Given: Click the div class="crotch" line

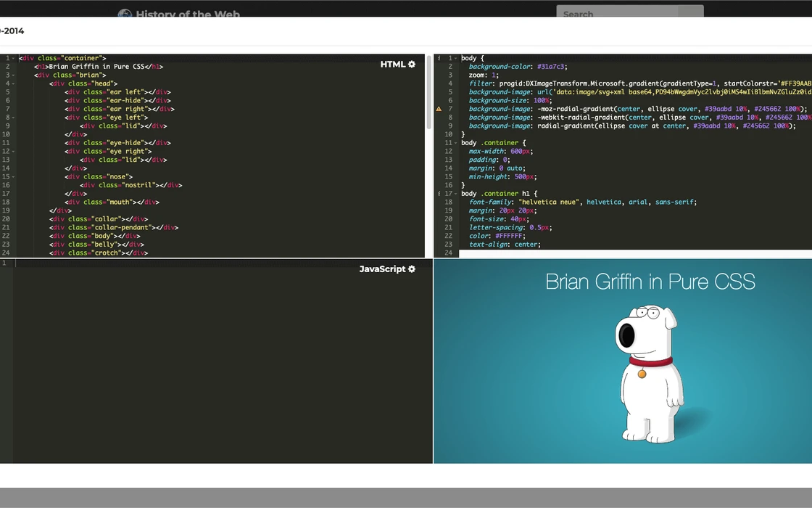Looking at the screenshot, I should pyautogui.click(x=99, y=253).
